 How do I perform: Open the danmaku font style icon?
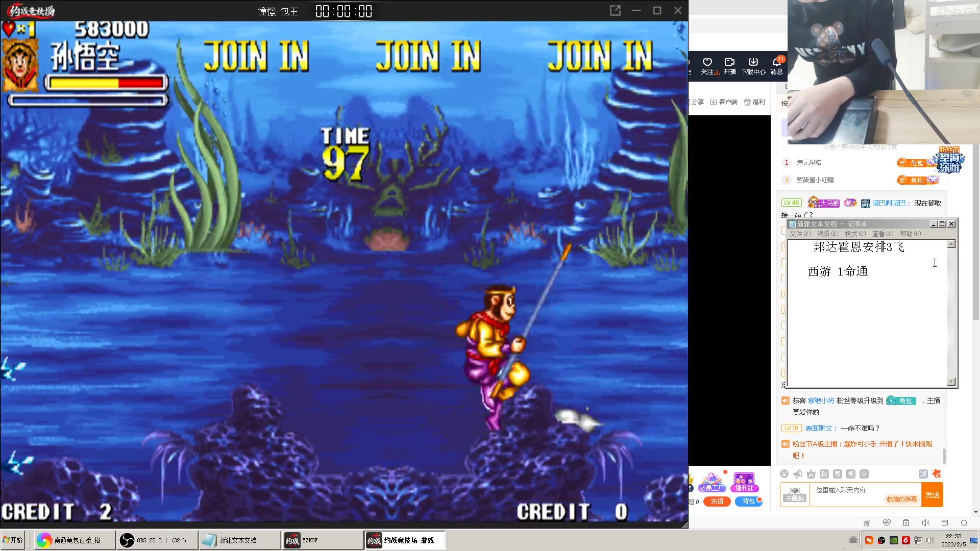811,474
